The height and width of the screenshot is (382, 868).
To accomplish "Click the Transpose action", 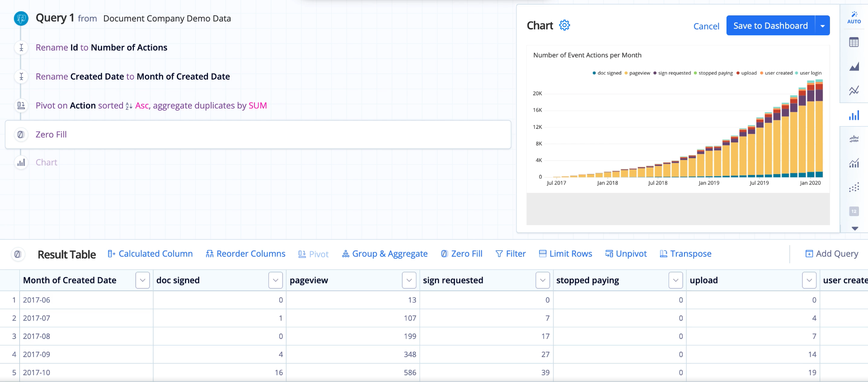I will coord(686,254).
